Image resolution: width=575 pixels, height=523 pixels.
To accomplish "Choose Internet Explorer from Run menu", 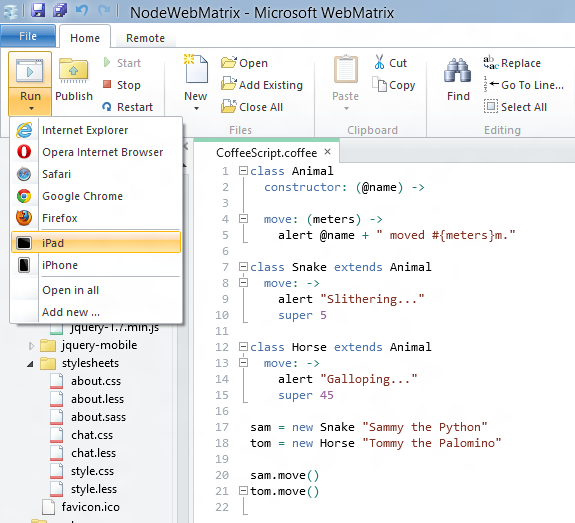I will [96, 130].
